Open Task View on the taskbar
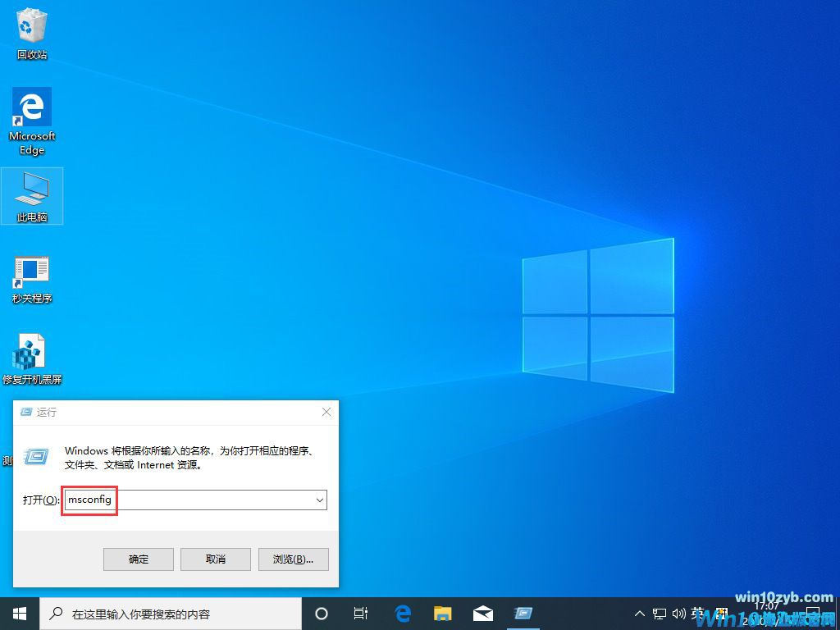 (x=361, y=613)
